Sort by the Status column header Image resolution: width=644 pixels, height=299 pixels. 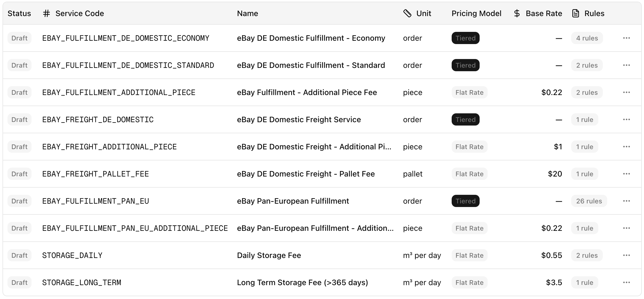(x=19, y=13)
